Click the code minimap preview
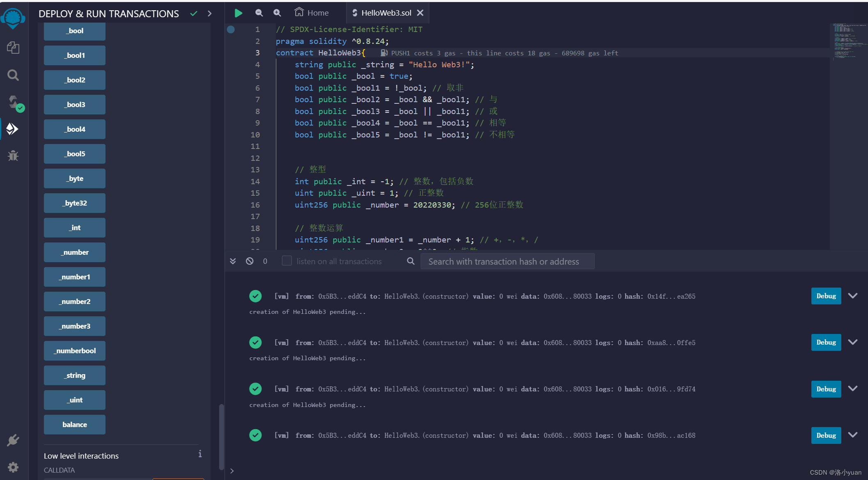Image resolution: width=868 pixels, height=480 pixels. (849, 41)
